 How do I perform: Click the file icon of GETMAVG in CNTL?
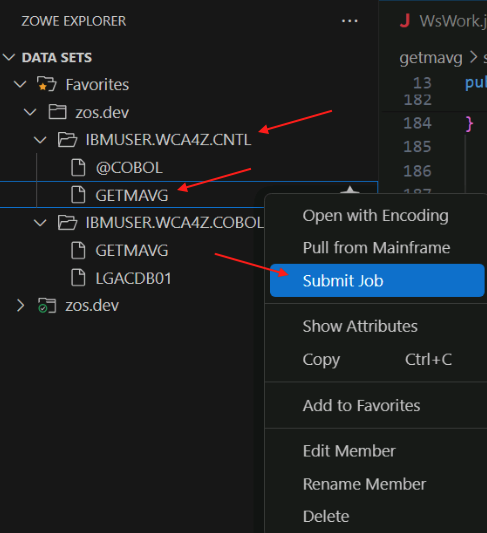[78, 195]
